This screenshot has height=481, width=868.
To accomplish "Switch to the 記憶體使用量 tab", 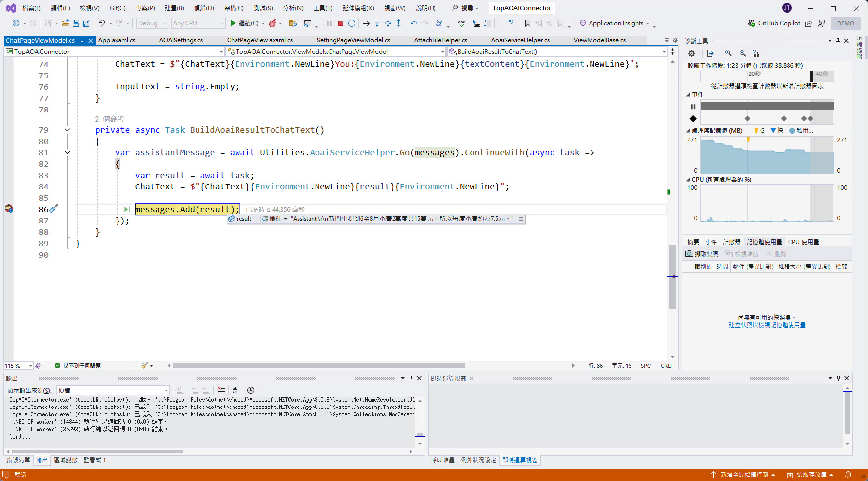I will [x=764, y=242].
